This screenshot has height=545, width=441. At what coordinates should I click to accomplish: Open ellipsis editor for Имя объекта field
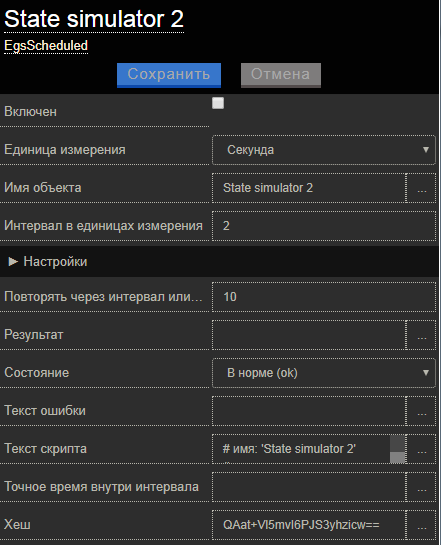pyautogui.click(x=421, y=188)
